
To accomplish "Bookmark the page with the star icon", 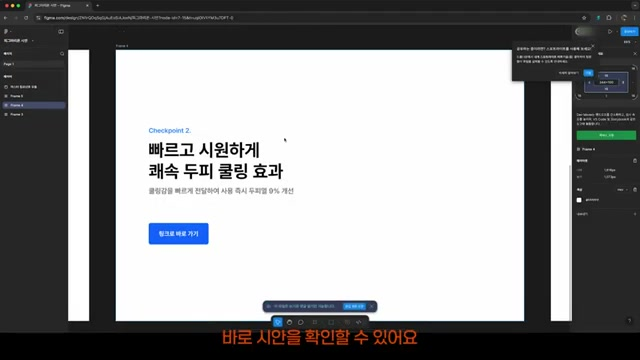I will tap(584, 18).
